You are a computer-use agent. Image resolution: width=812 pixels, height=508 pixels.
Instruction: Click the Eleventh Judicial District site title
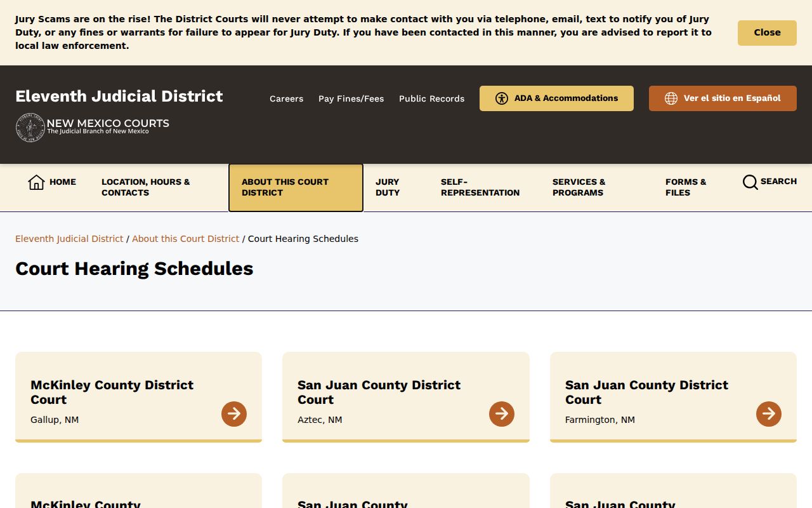(x=119, y=97)
